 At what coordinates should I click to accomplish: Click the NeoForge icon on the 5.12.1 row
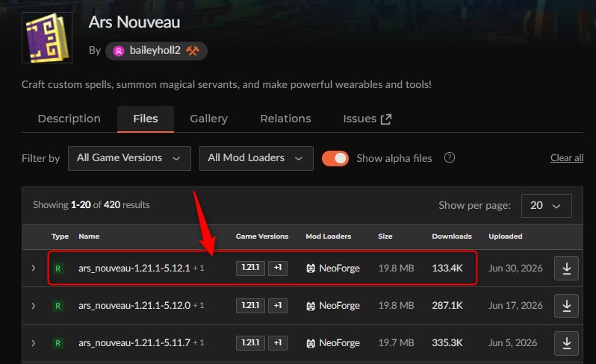point(311,269)
